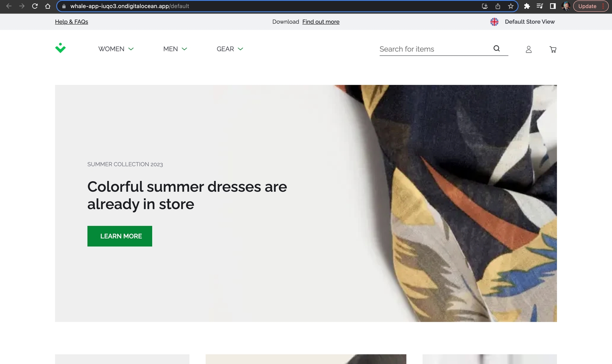Open the shopping cart icon
Screen dimensions: 612x364
(x=553, y=49)
